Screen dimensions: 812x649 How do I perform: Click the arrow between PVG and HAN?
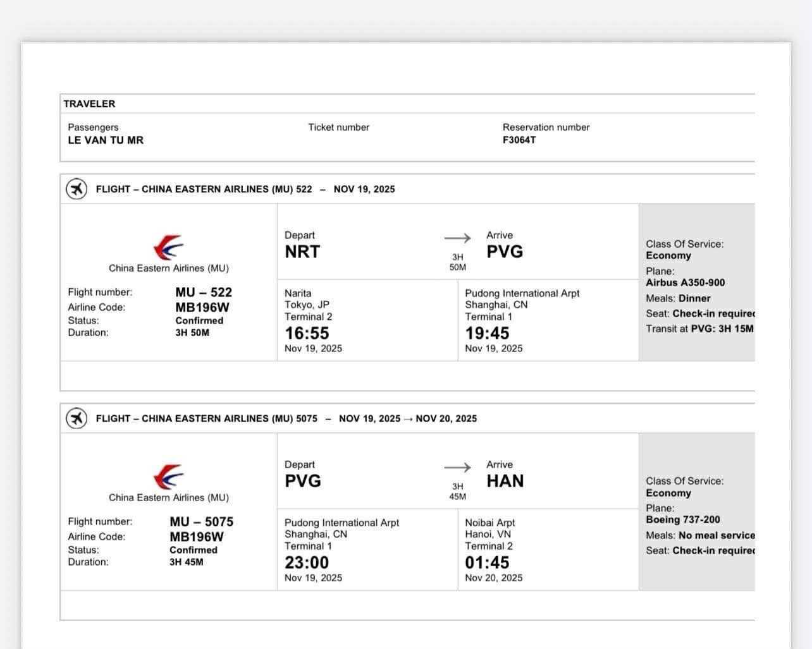(x=457, y=468)
